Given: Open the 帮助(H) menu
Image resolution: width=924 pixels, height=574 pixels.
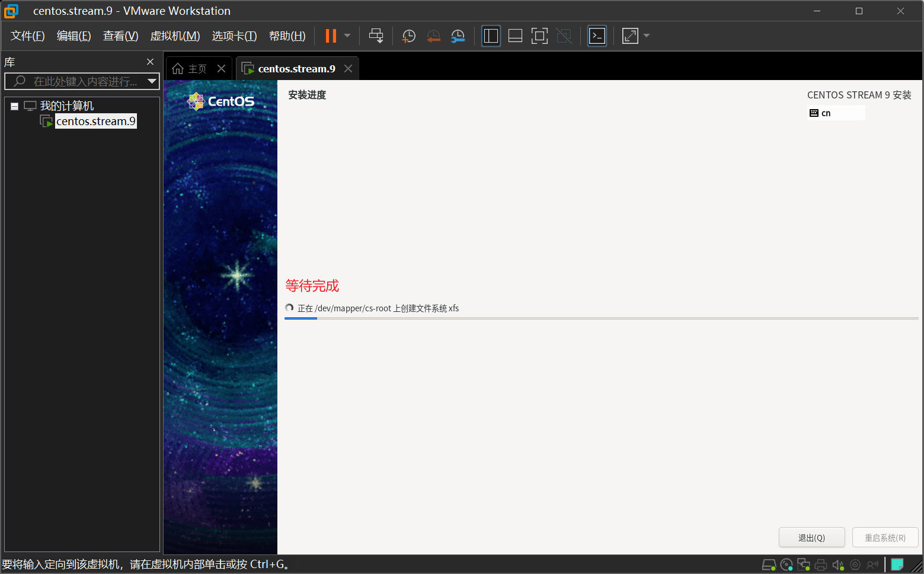Looking at the screenshot, I should (x=287, y=36).
